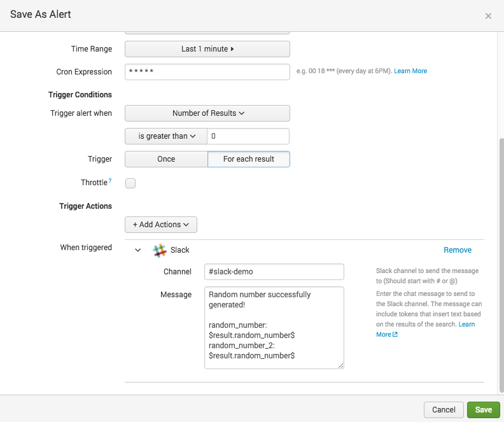The width and height of the screenshot is (504, 422).
Task: Open the Number of Results dropdown
Action: coord(207,113)
